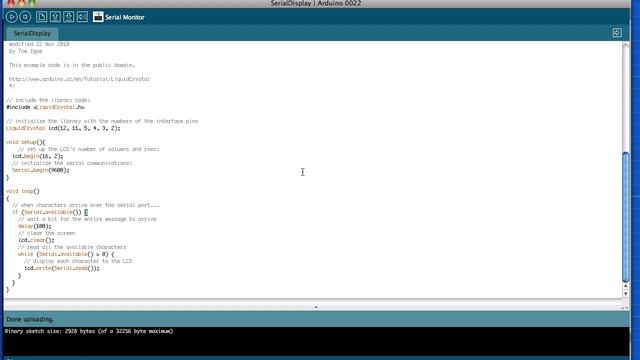Click the 'Done uploading.' status message

click(30, 319)
